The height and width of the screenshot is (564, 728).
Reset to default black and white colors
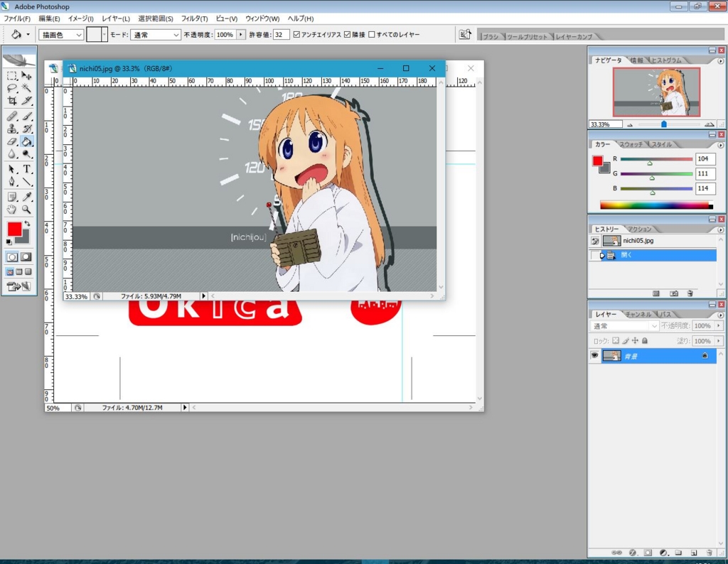9,242
